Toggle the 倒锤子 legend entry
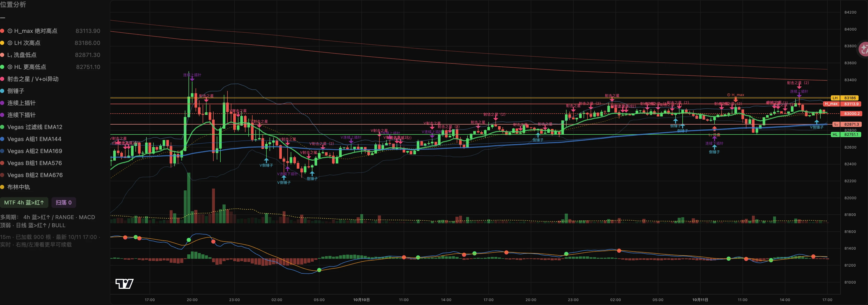This screenshot has height=305, width=868. click(12, 91)
